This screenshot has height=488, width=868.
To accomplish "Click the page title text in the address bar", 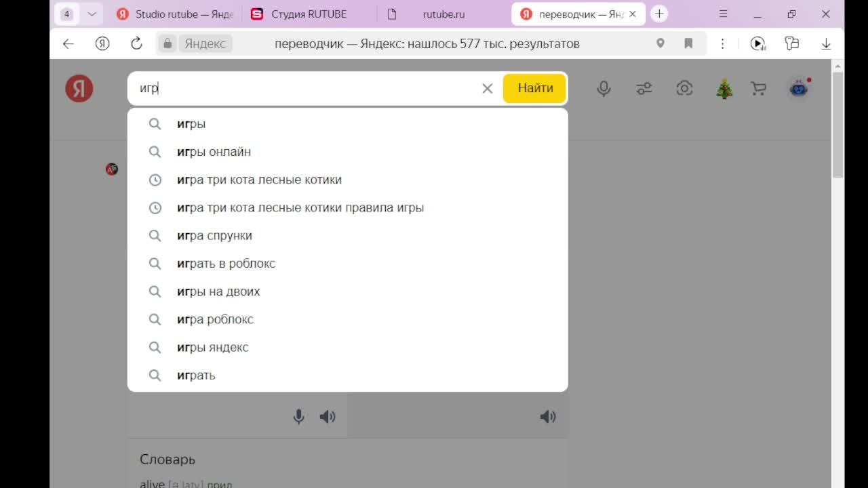I will (x=427, y=43).
